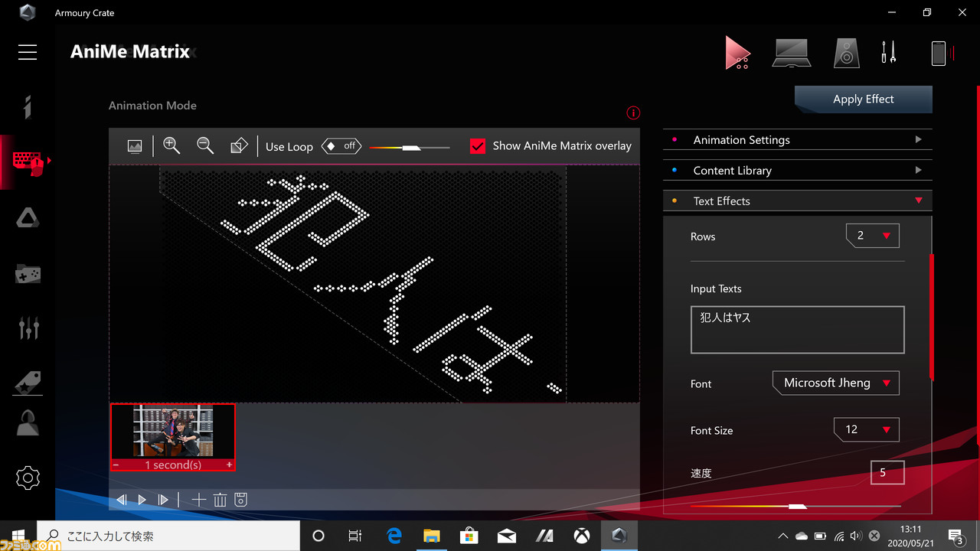Select the frame thumbnail with photo
The image size is (980, 551).
pyautogui.click(x=173, y=432)
